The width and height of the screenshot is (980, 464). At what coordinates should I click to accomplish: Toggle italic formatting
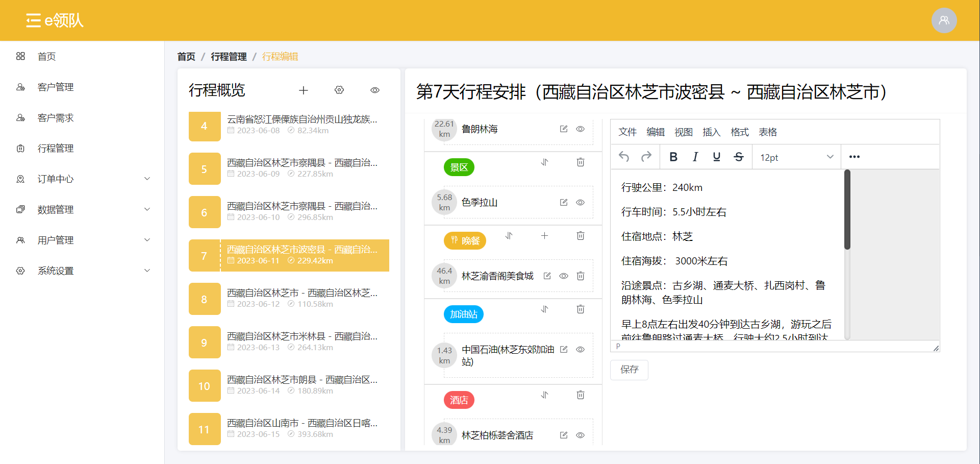695,157
